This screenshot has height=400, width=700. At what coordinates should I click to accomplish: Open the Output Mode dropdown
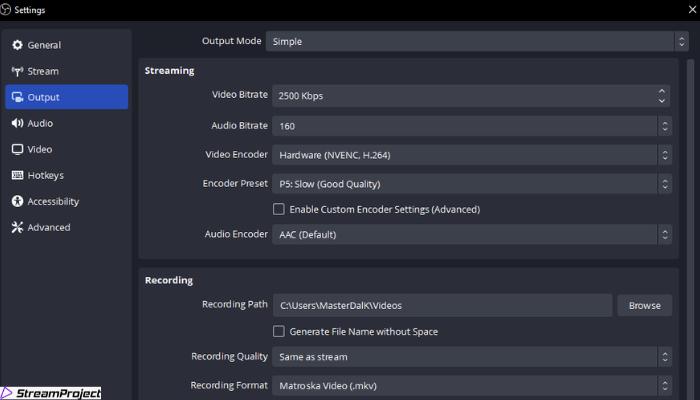click(469, 41)
